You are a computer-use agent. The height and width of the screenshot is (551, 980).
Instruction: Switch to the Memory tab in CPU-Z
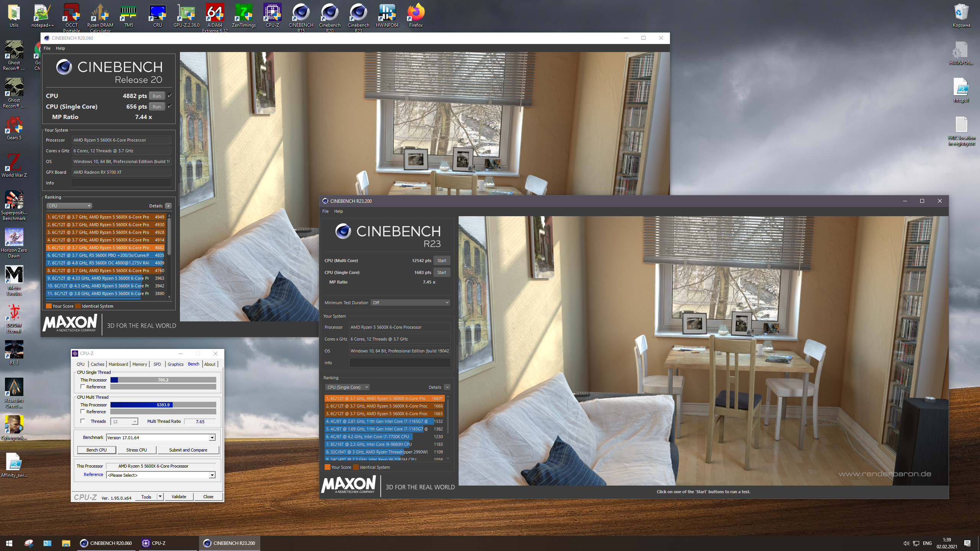click(139, 364)
